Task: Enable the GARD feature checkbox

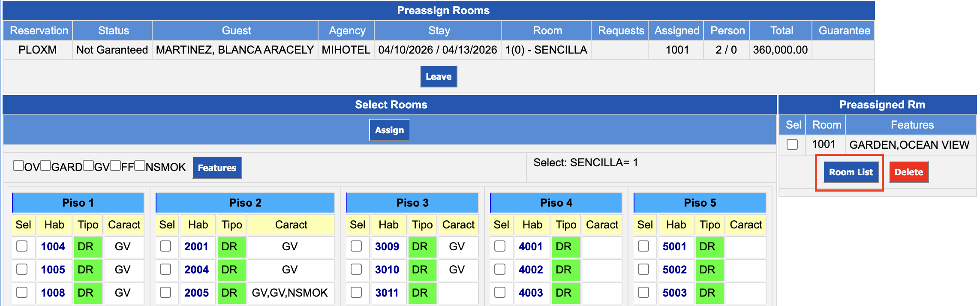Action: pyautogui.click(x=45, y=165)
